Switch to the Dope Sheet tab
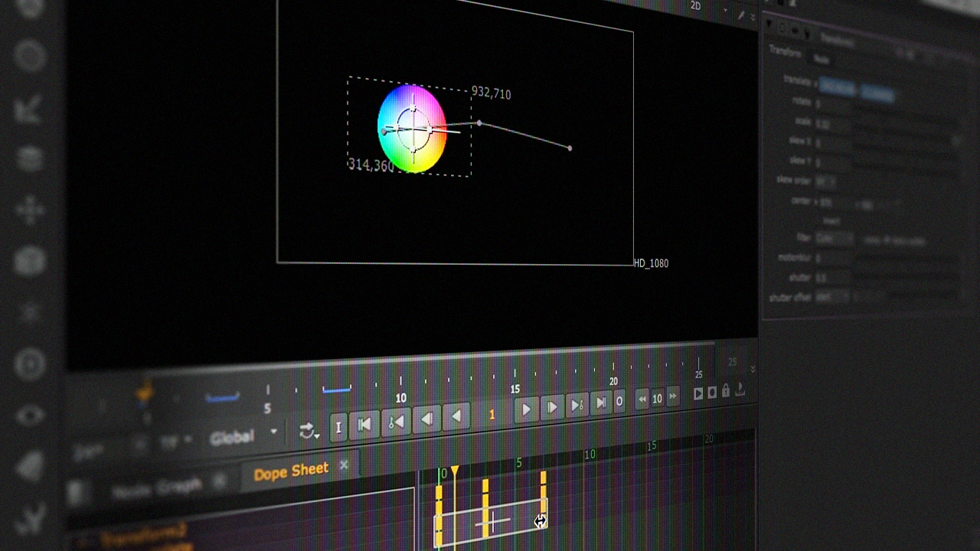Screen dimensions: 980x551 [x=291, y=472]
